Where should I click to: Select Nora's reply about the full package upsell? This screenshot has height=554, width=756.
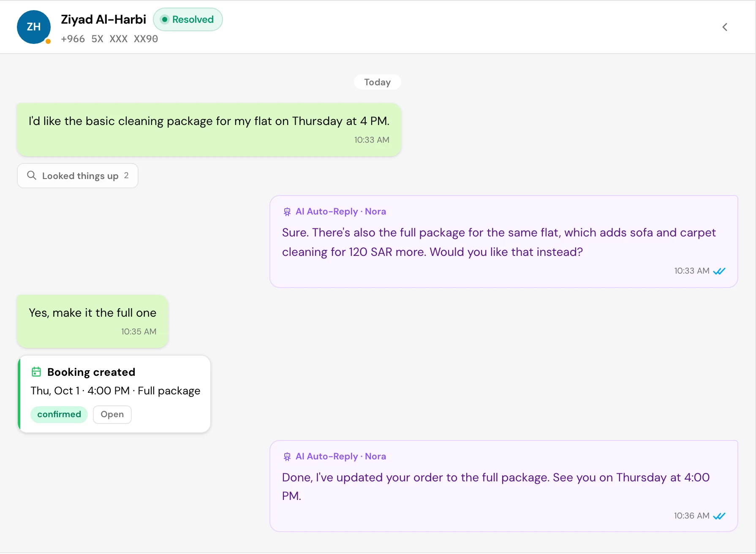coord(504,242)
